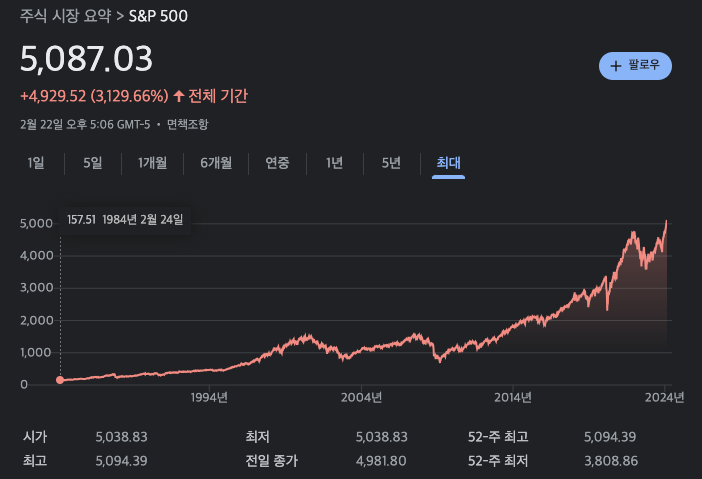
Task: Click the chart start point marker dot
Action: (60, 380)
